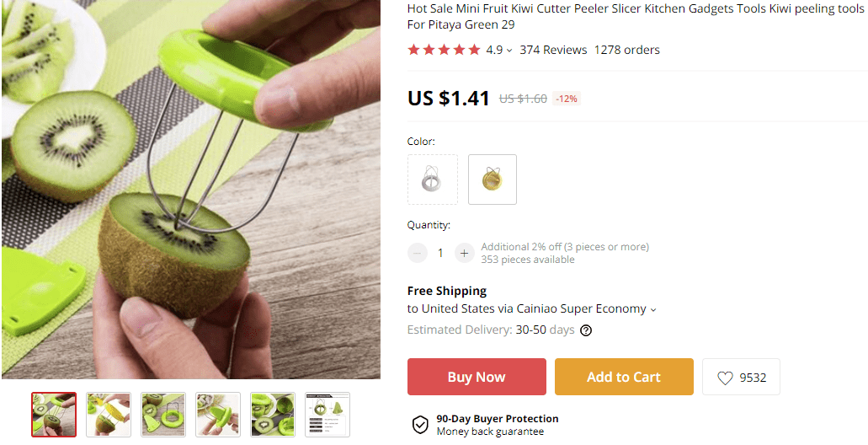Image resolution: width=868 pixels, height=445 pixels.
Task: View the product specification diagram thumbnail
Action: (x=327, y=415)
